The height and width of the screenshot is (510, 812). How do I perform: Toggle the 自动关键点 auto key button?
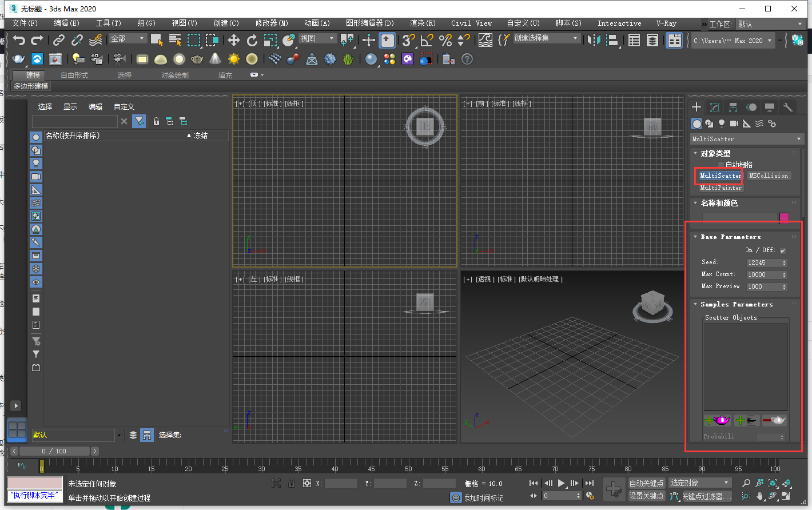point(646,483)
